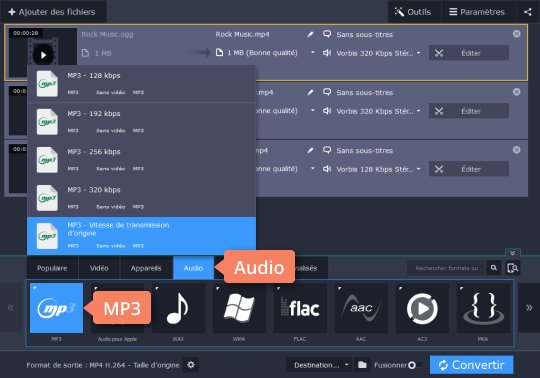Viewport: 540px width, 378px height.
Task: Click speaker icon in the Rock Music.mp4 row
Action: (x=327, y=53)
